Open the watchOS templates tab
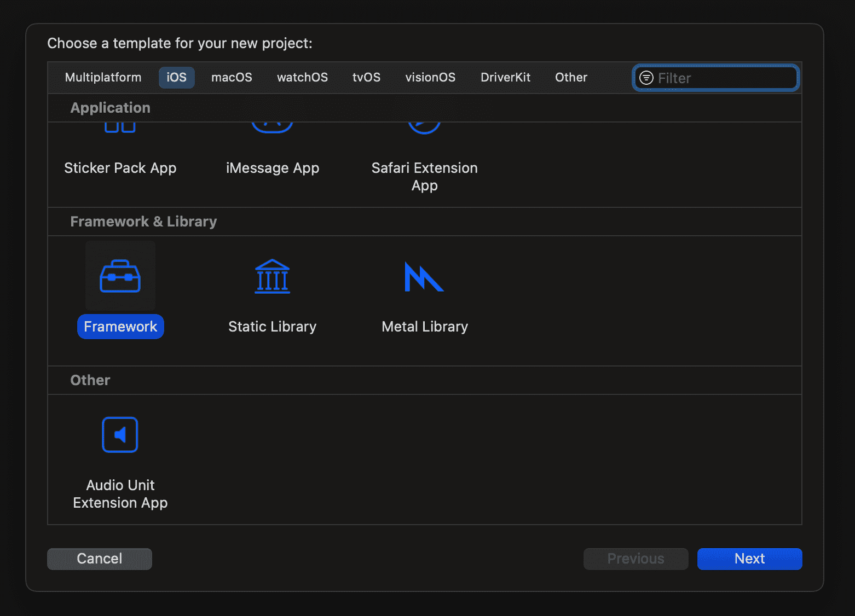This screenshot has width=855, height=616. 302,77
